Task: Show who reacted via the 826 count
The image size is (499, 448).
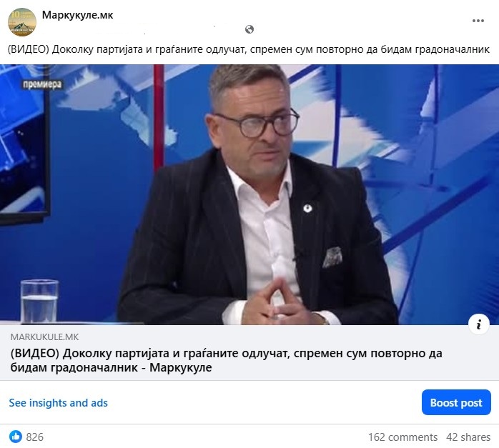Action: point(35,437)
